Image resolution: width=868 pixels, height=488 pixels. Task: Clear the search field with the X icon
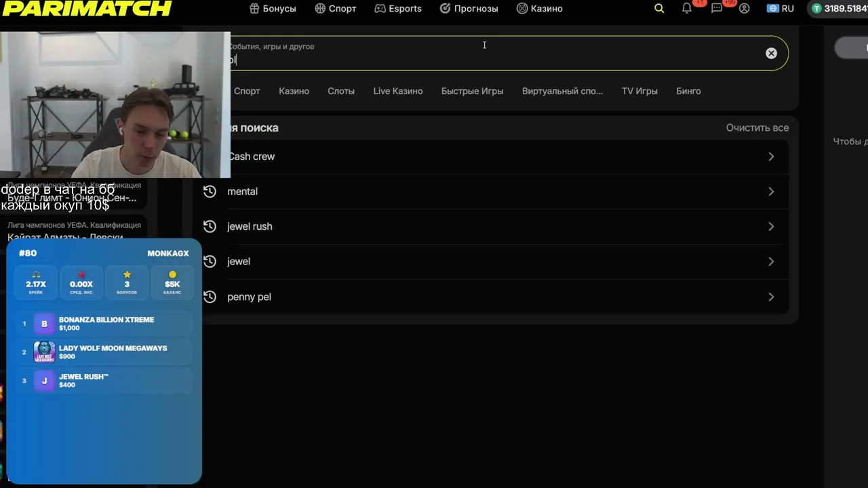[x=771, y=54]
